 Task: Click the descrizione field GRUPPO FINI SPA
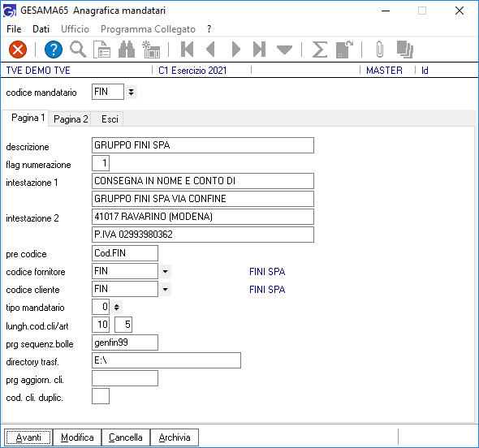pos(203,145)
